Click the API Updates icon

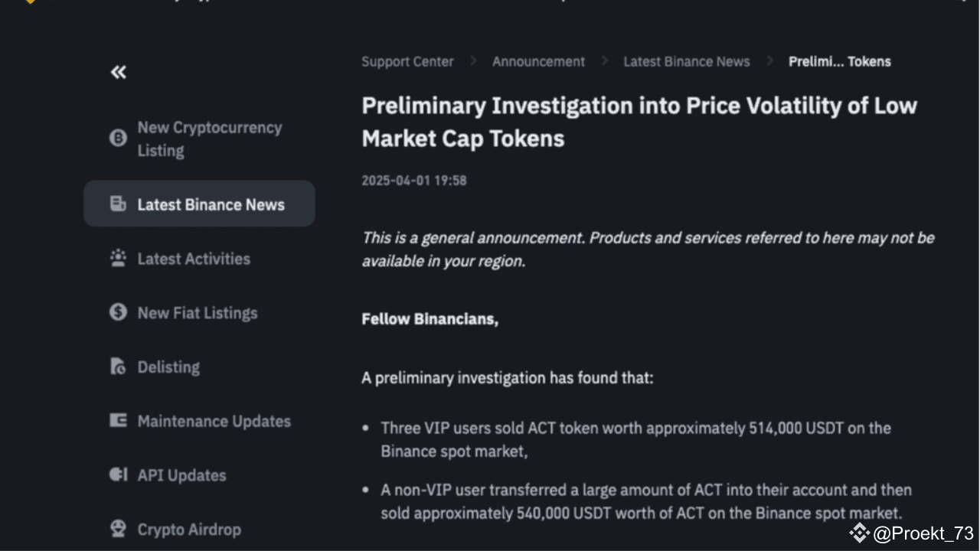[117, 474]
